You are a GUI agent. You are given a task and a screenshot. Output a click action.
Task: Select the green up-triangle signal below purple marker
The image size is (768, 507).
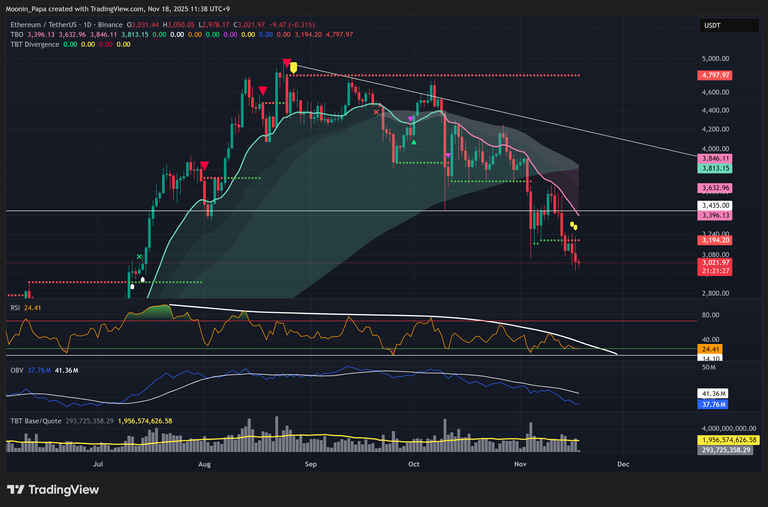(x=413, y=141)
